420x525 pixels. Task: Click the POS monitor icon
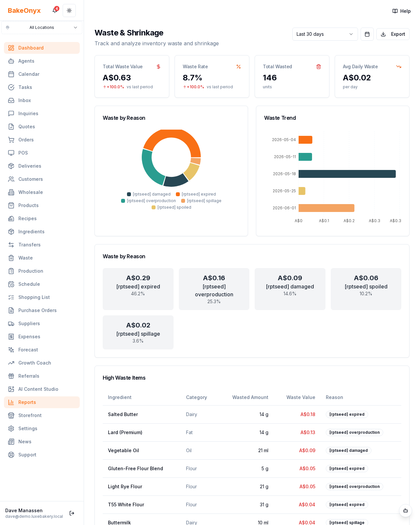[11, 153]
